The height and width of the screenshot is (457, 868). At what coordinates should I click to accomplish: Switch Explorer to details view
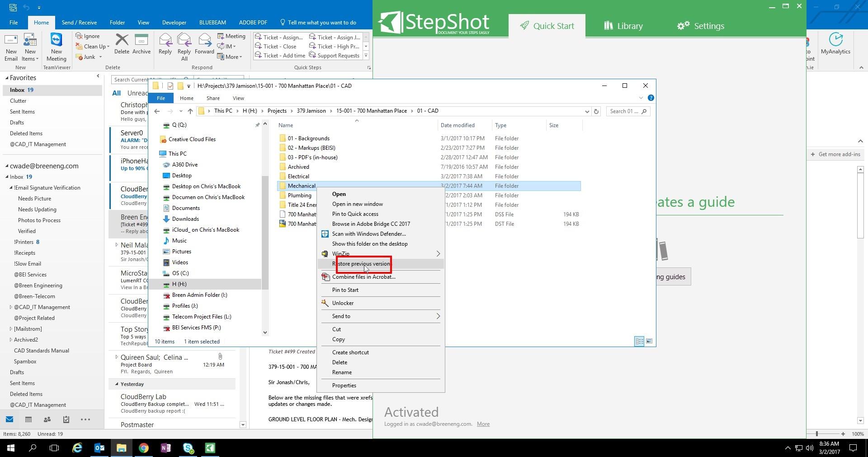pos(639,341)
